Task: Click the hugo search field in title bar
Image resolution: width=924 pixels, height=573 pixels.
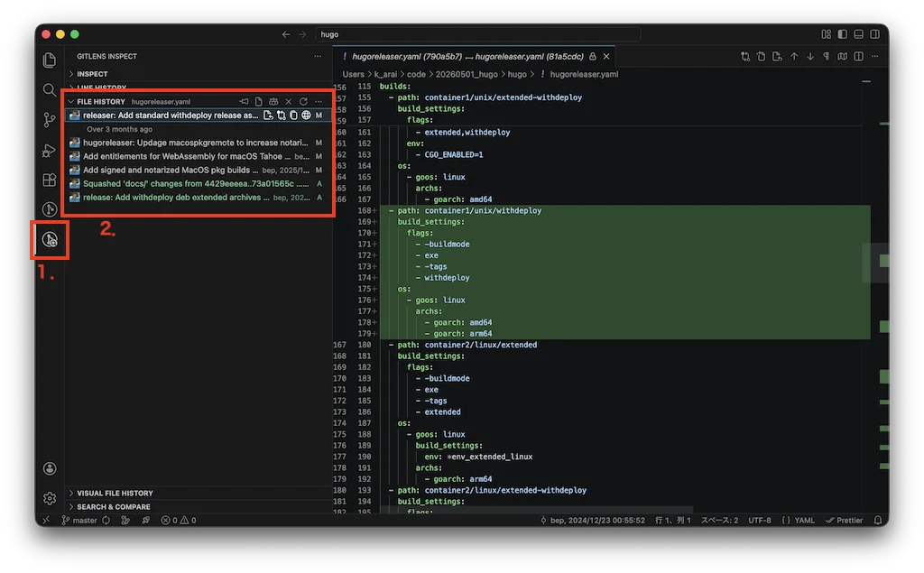Action: (x=478, y=34)
